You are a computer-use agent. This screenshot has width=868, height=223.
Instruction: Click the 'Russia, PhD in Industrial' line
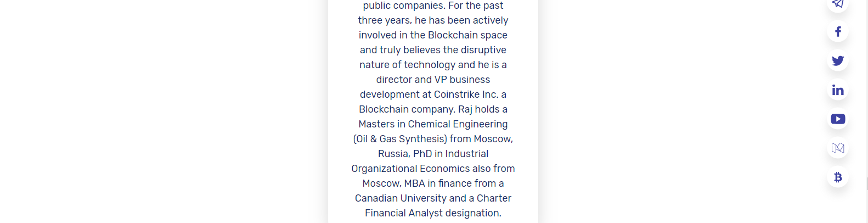click(433, 154)
